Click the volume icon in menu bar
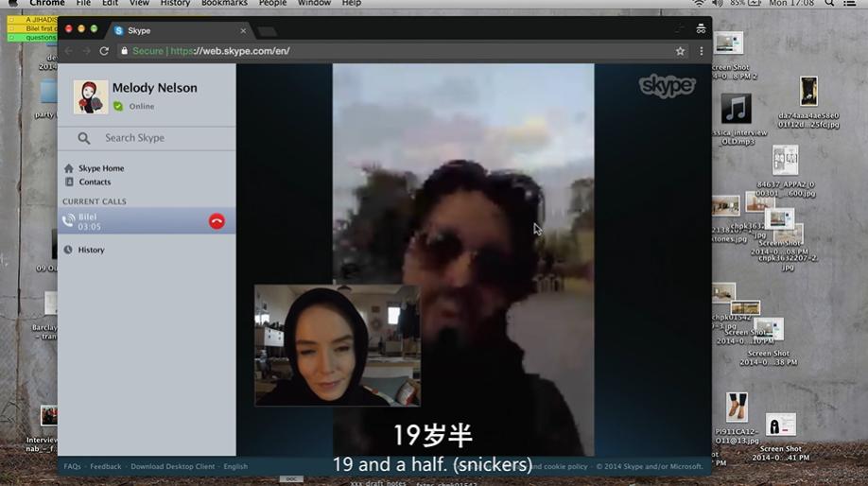 (718, 4)
